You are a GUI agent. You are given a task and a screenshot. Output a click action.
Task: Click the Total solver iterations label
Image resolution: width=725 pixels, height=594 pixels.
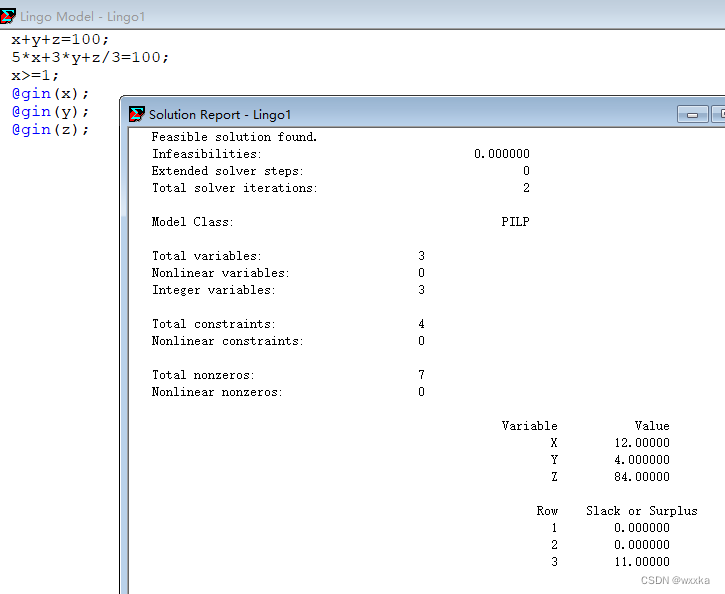(235, 188)
